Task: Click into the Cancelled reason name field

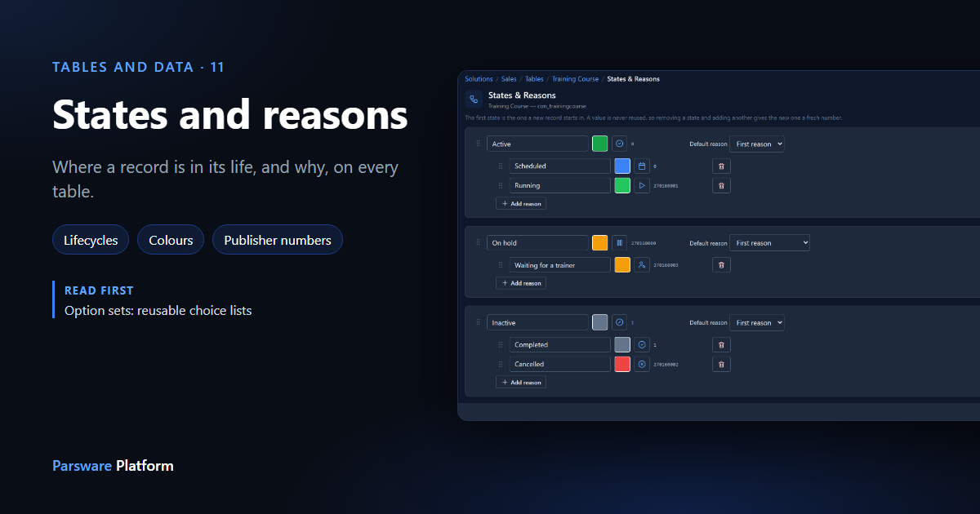Action: point(560,364)
